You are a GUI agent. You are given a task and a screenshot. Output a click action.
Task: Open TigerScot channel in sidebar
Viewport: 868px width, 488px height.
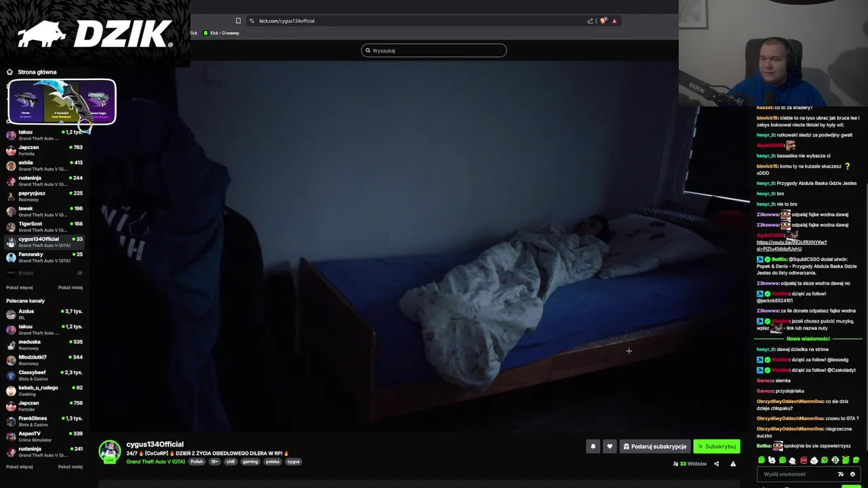pyautogui.click(x=45, y=226)
